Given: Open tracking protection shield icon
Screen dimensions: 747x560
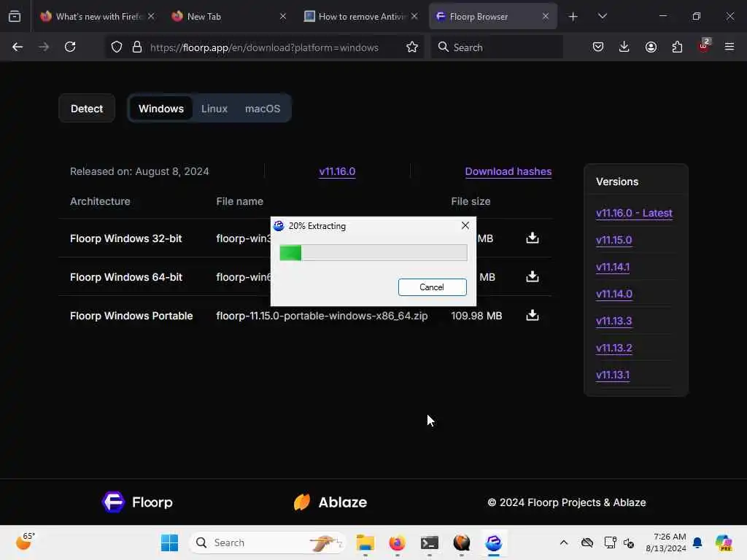Looking at the screenshot, I should (x=117, y=47).
